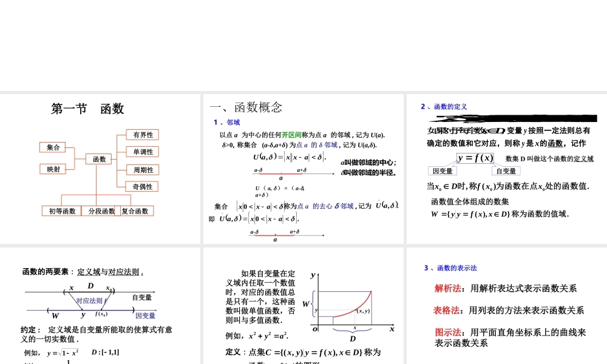Open the slide titled 一、函数概念
Screen dimensions: 607x364
point(303,169)
